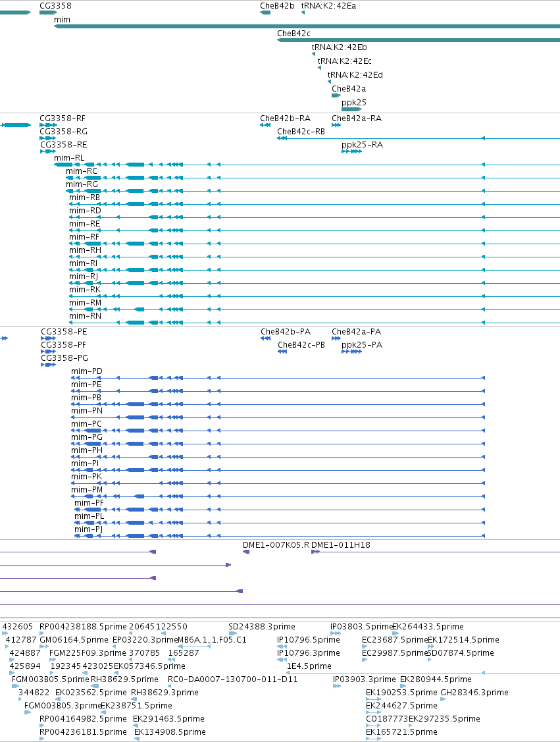Select the mim-PN protein label

click(x=87, y=410)
